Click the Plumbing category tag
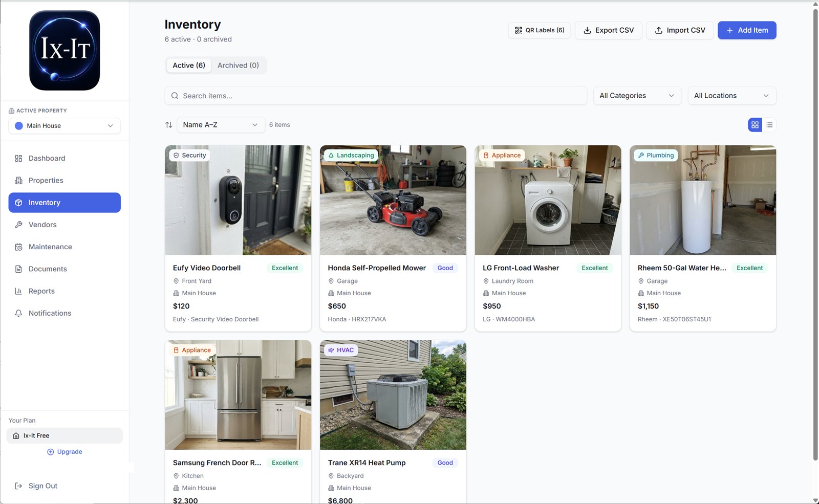 (x=656, y=155)
